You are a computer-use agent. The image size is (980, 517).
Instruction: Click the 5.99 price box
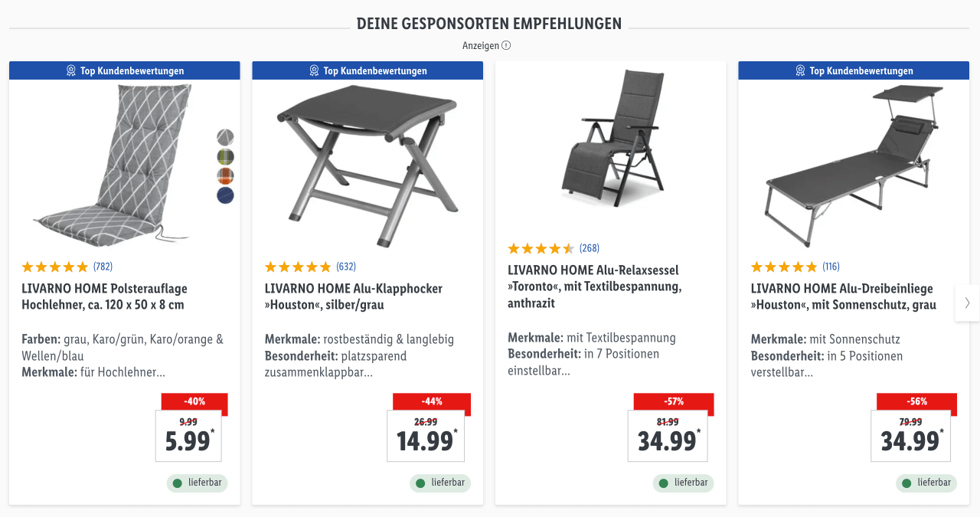tap(188, 436)
